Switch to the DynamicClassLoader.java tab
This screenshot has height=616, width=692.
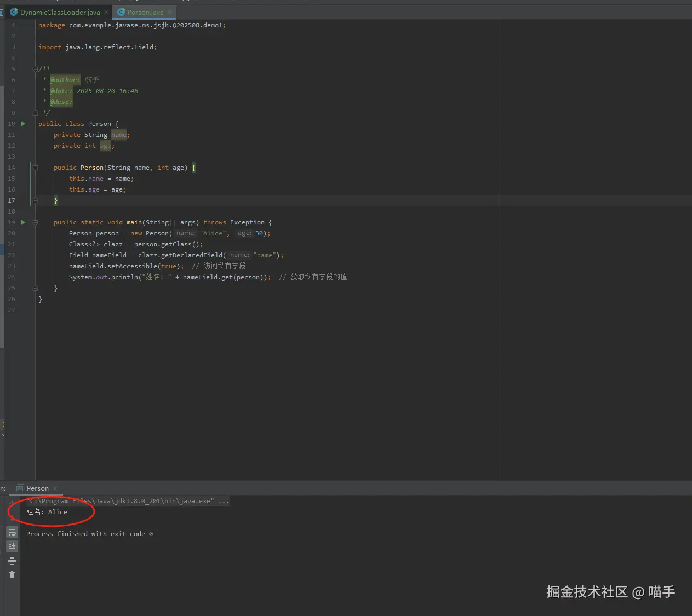click(x=60, y=12)
